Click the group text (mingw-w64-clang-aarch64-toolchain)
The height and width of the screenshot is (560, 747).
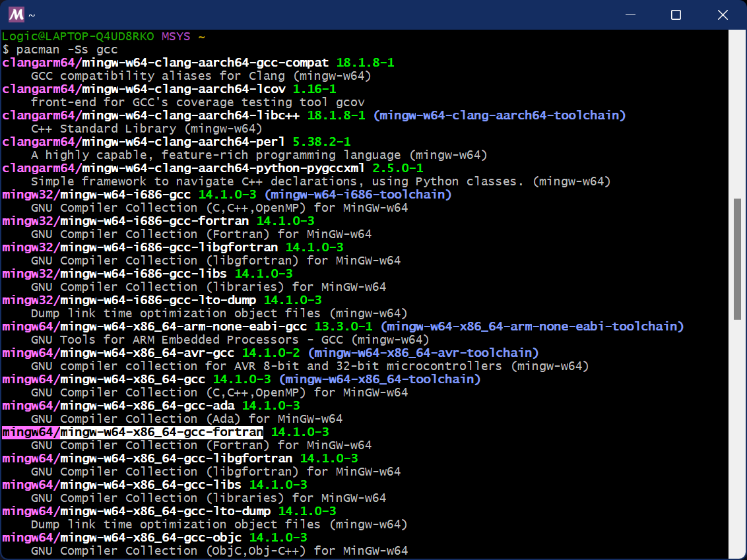pyautogui.click(x=500, y=115)
